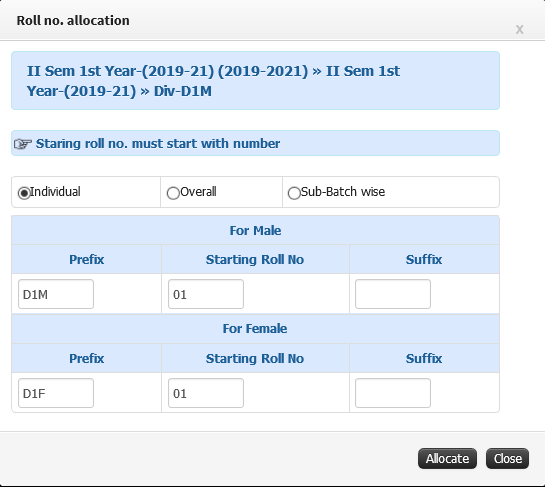545x487 pixels.
Task: Click the For Male section header
Action: (x=255, y=230)
